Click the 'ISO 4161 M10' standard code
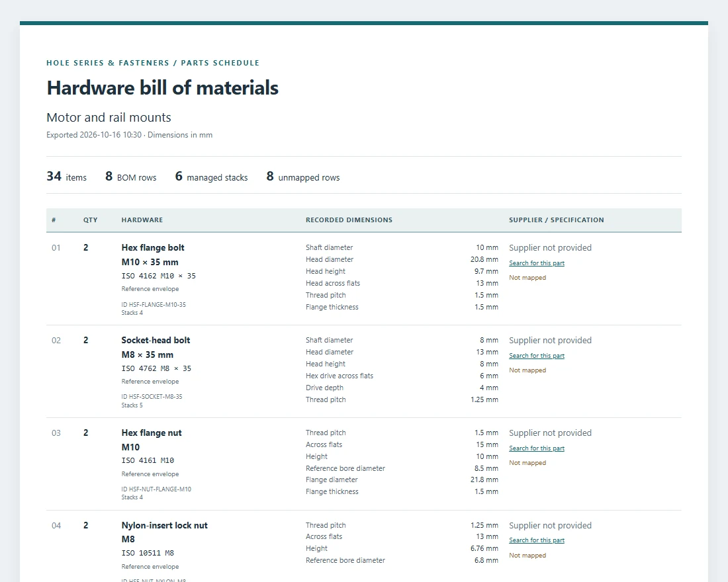The width and height of the screenshot is (728, 582). (148, 461)
